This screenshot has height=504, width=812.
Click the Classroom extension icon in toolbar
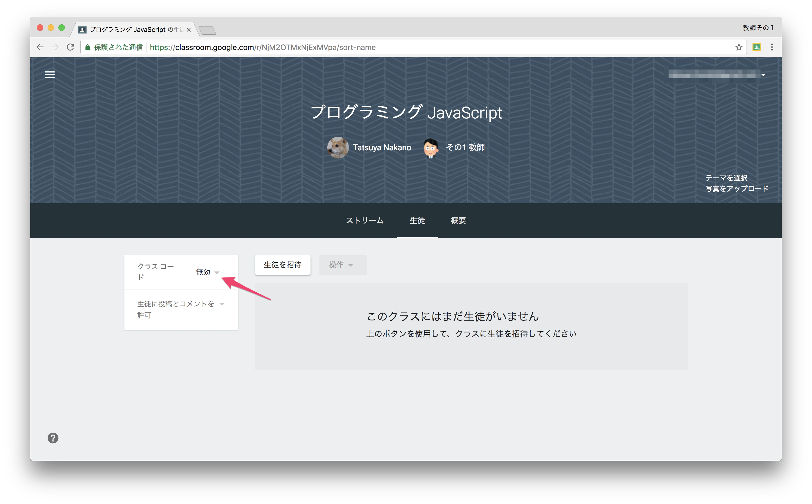click(x=757, y=47)
